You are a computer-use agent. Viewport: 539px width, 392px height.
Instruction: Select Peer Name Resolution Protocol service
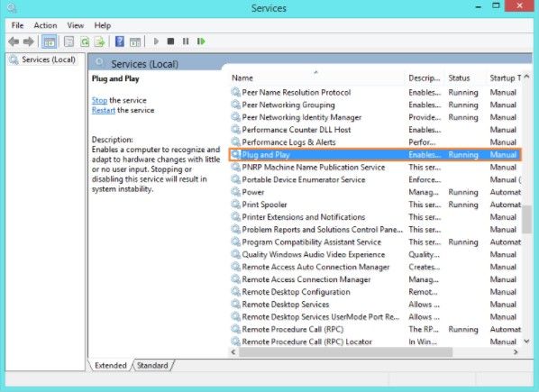pyautogui.click(x=297, y=93)
